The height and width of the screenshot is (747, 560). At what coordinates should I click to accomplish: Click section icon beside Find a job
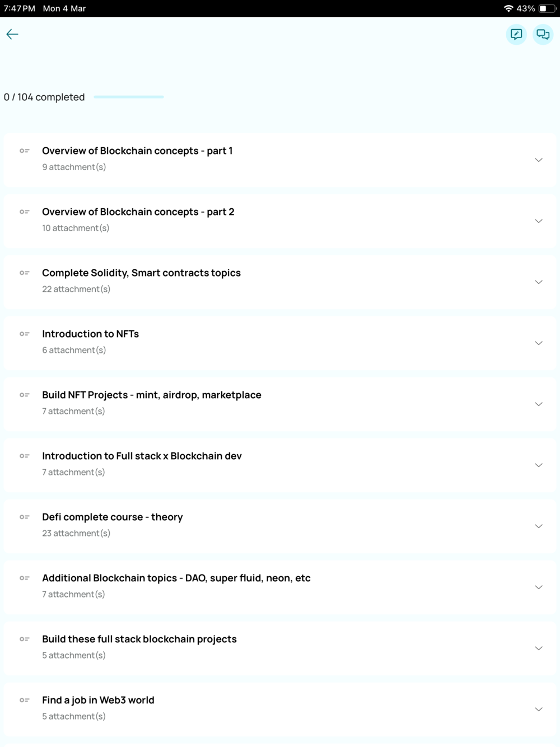tap(25, 700)
